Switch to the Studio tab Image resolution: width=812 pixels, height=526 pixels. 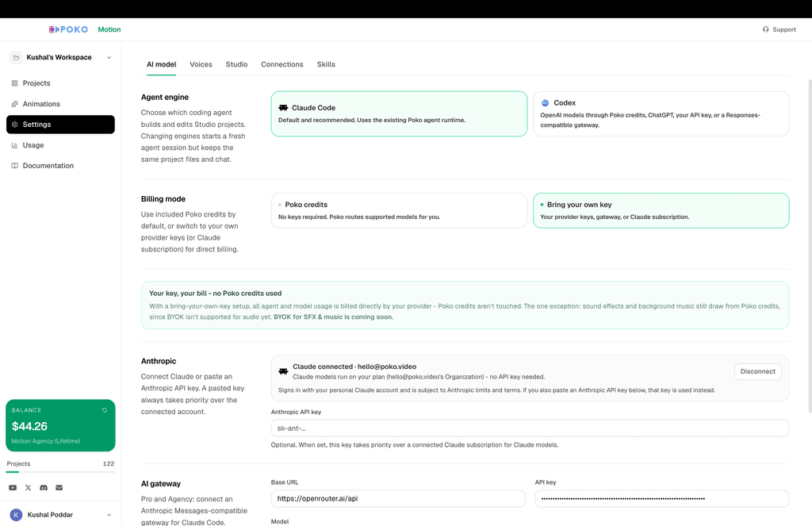pyautogui.click(x=236, y=64)
